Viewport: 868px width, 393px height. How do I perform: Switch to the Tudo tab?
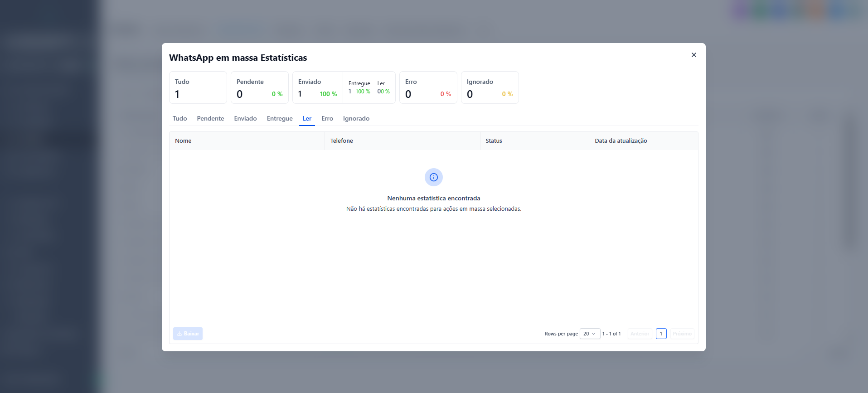coord(179,118)
